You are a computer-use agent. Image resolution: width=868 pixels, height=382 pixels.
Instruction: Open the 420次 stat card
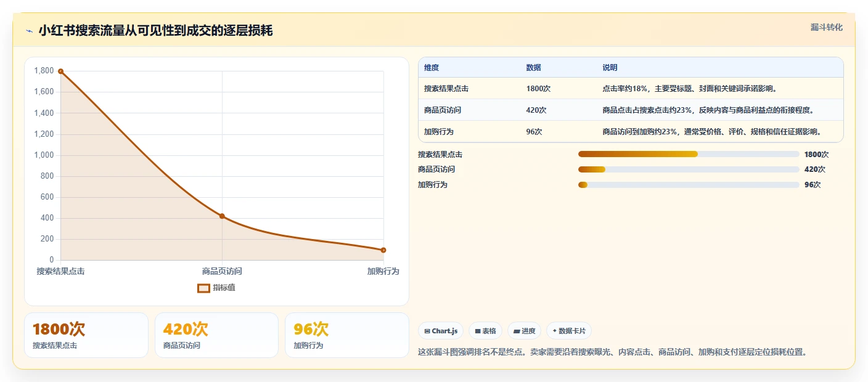[x=216, y=335]
